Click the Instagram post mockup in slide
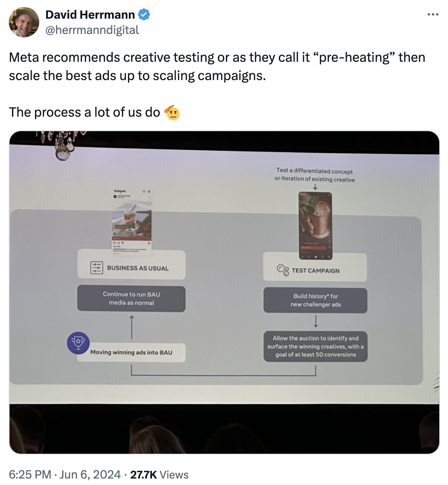448x485 pixels. (131, 221)
